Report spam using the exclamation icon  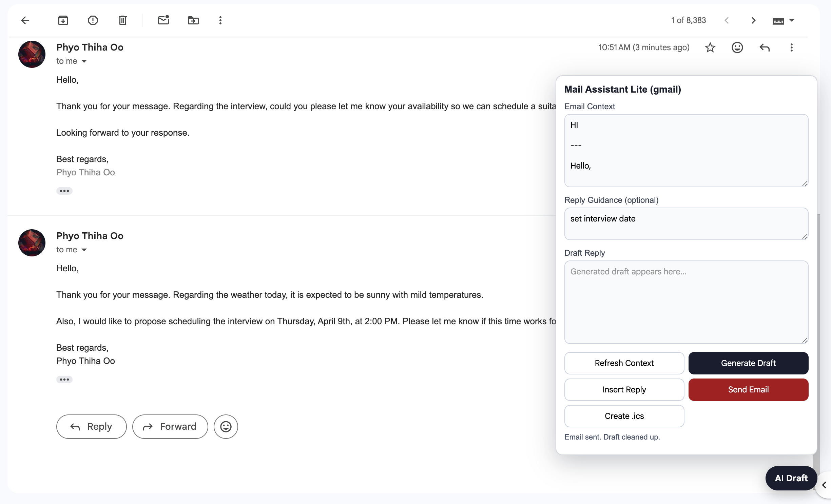tap(93, 20)
